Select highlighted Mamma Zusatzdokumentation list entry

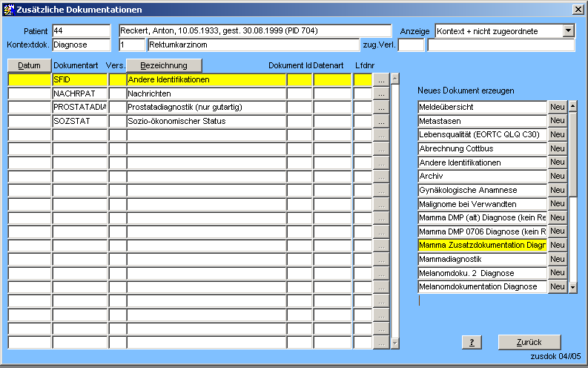pos(482,245)
